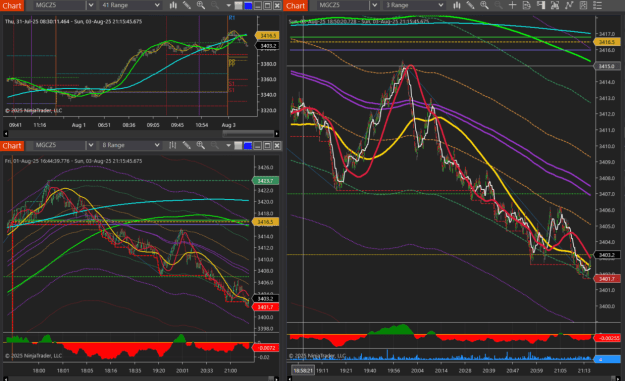
Task: Activate crosshair cursor in 3 Range chart
Action: [x=512, y=5]
